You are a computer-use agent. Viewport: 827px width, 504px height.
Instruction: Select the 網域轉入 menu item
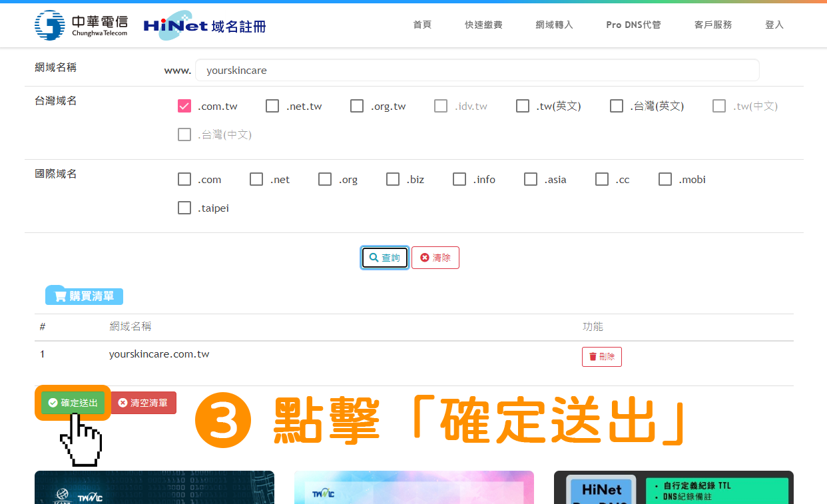554,25
